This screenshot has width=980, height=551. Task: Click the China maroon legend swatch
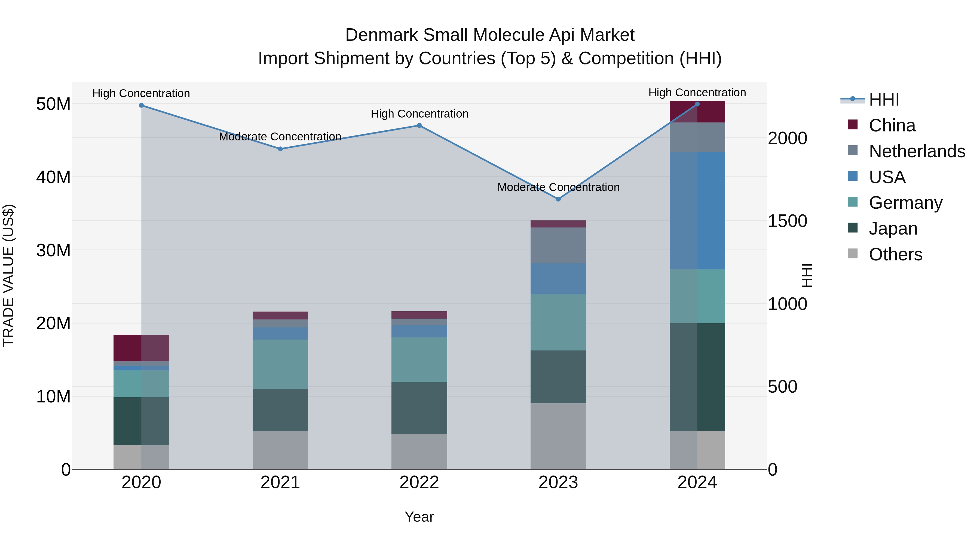[853, 124]
